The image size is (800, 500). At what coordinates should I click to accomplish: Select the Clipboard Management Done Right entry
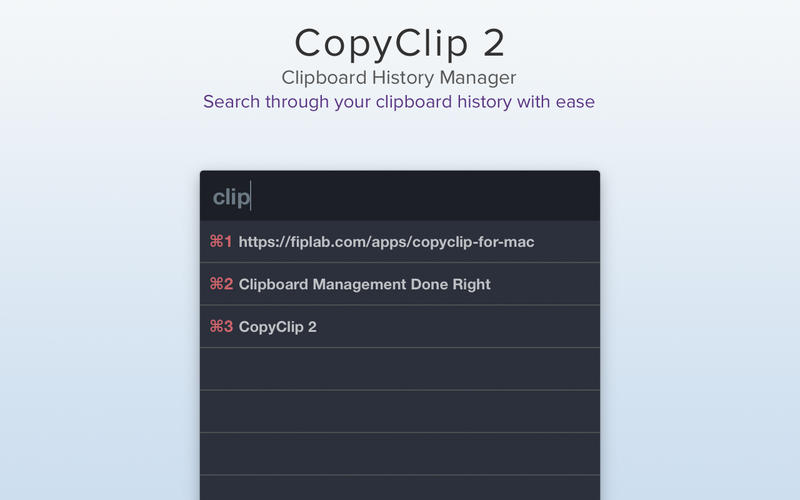click(x=400, y=284)
